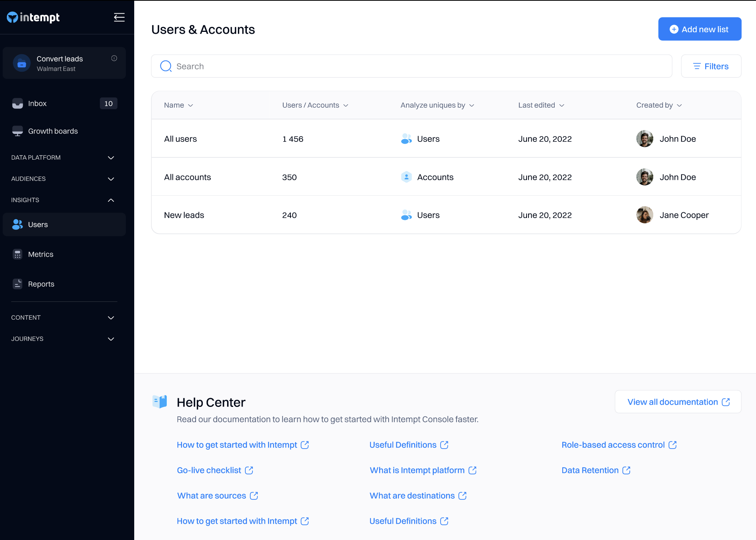Open Growth boards in the sidebar
The image size is (756, 540).
point(53,131)
